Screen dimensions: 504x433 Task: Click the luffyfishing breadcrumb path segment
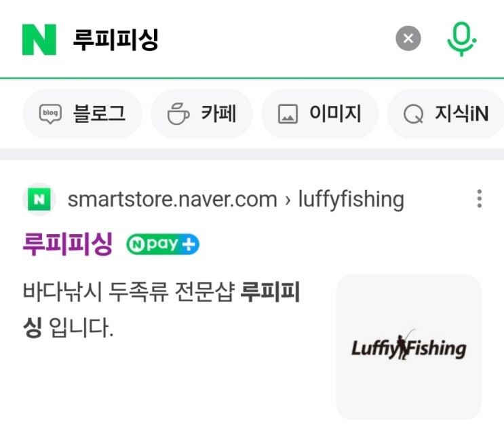click(x=351, y=200)
